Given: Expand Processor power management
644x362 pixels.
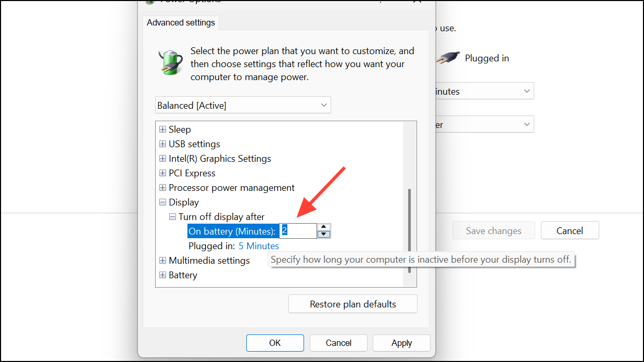Looking at the screenshot, I should [162, 187].
